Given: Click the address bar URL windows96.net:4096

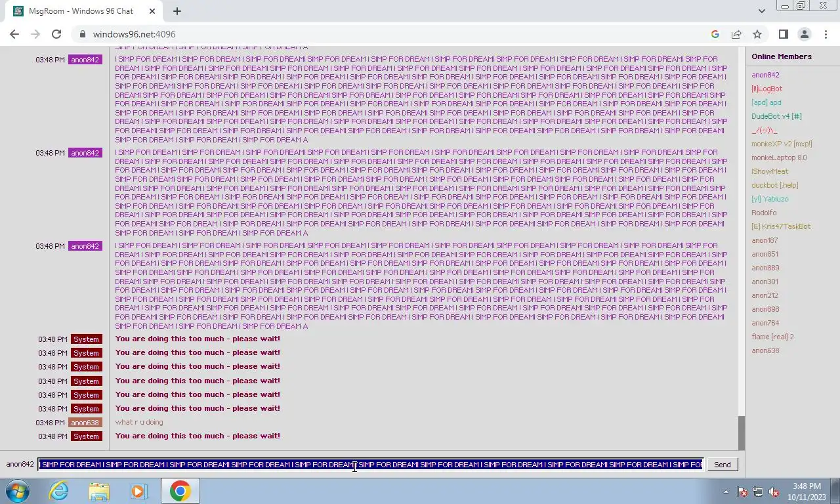Looking at the screenshot, I should point(134,34).
